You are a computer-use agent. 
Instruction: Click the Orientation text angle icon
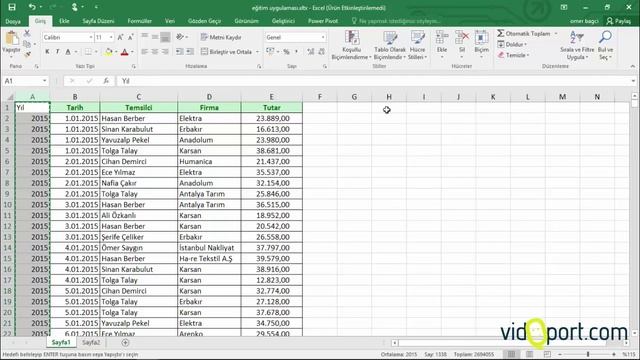[x=180, y=37]
